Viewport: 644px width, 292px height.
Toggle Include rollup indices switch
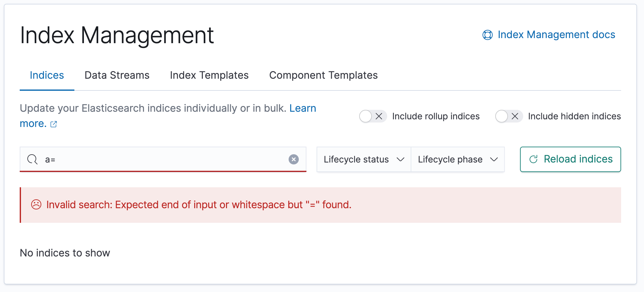(373, 116)
